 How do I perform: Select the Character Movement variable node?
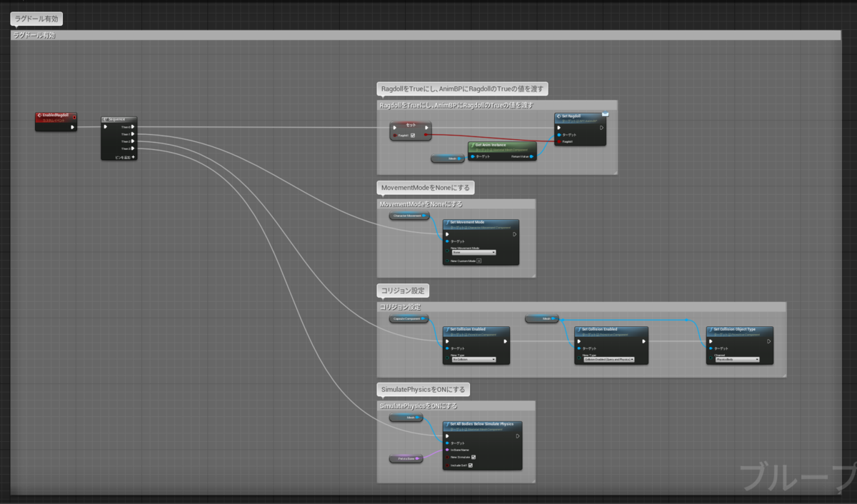click(409, 216)
